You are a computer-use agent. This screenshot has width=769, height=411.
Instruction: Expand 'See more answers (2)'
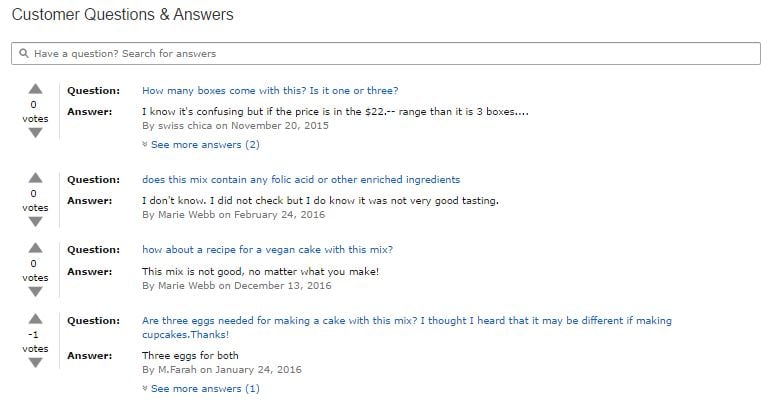click(205, 145)
